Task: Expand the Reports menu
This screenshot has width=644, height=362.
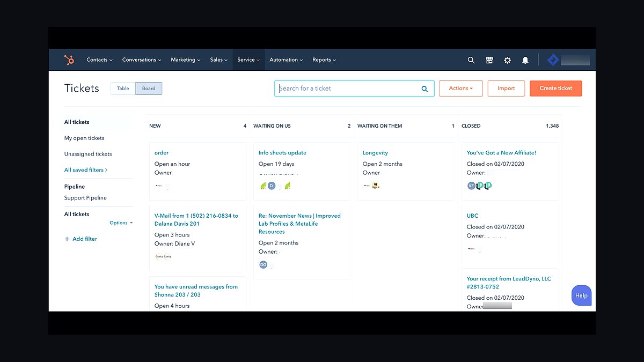Action: click(x=324, y=60)
